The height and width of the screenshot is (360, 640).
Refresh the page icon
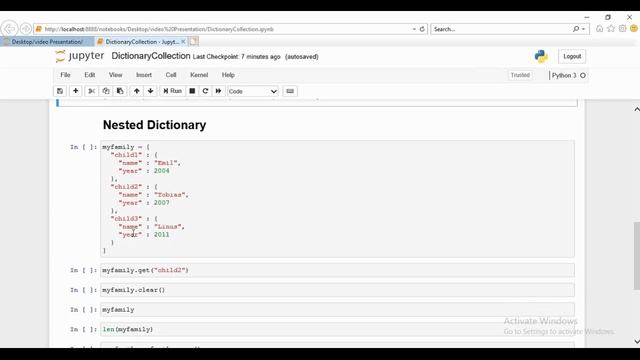[422, 29]
